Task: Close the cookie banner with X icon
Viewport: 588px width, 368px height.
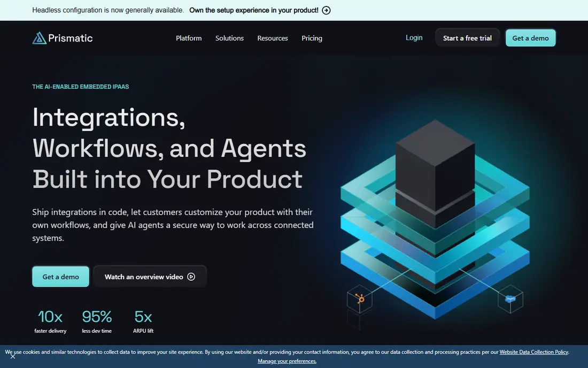Action: coord(13,356)
